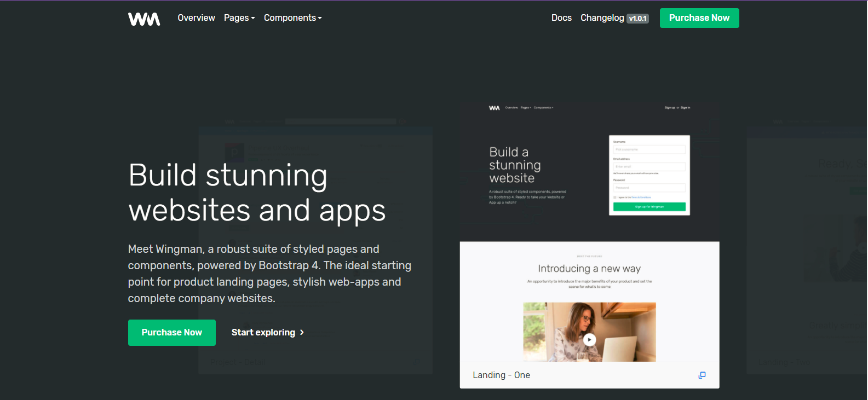Image resolution: width=868 pixels, height=400 pixels.
Task: Click the Purchase Now button under the hero text
Action: point(171,333)
